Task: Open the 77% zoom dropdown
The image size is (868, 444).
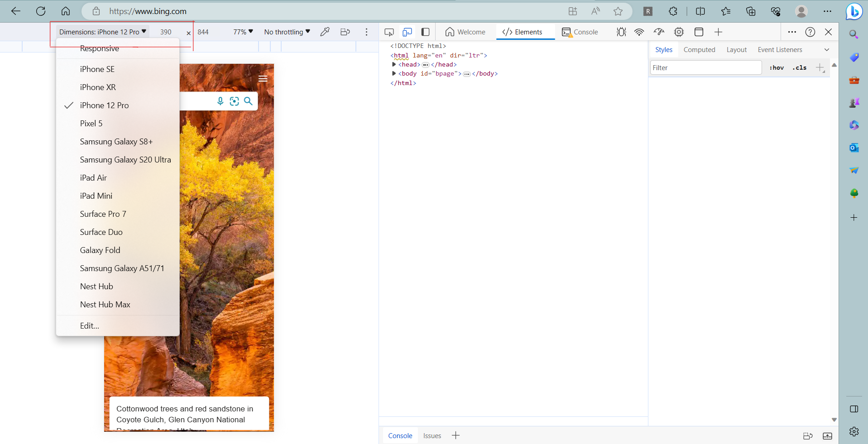Action: (x=243, y=32)
